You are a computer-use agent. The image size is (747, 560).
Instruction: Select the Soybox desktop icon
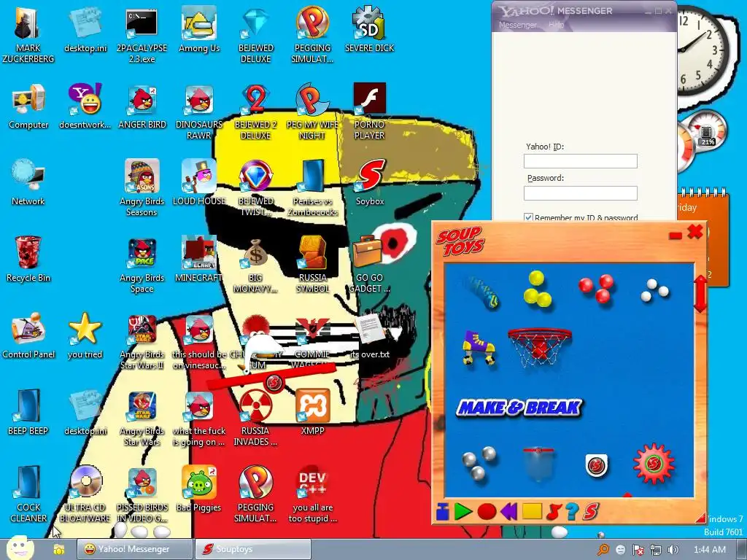[x=370, y=183]
